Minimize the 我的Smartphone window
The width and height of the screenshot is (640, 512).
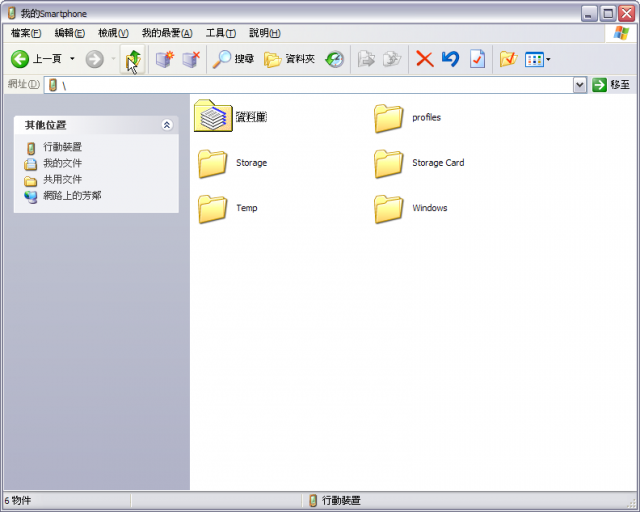(589, 14)
